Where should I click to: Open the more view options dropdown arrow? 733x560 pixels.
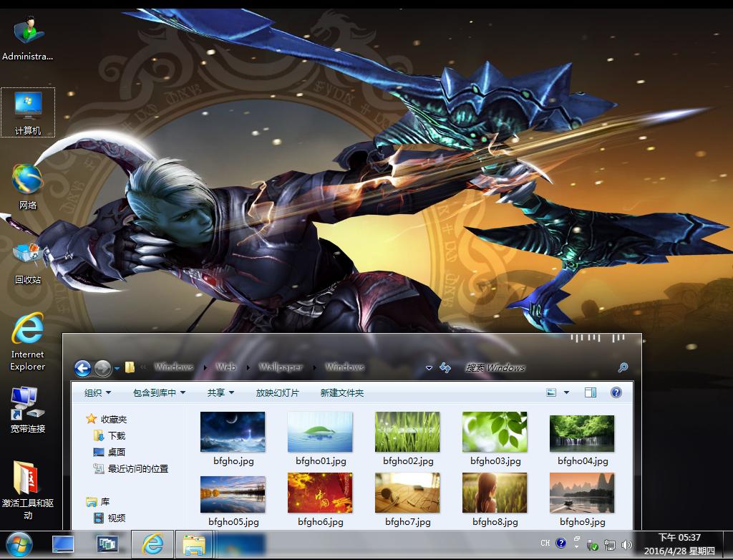[x=567, y=392]
